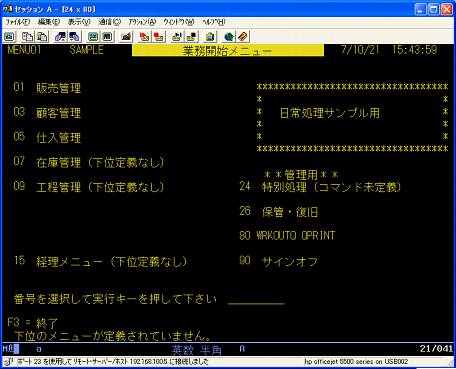
Task: Click the number selection input field
Action: point(256,299)
